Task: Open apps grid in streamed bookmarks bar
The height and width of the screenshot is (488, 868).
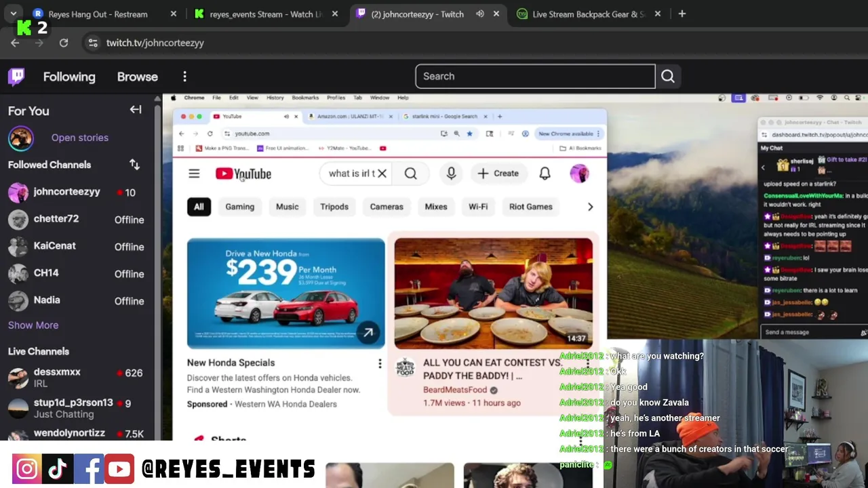Action: pyautogui.click(x=180, y=148)
